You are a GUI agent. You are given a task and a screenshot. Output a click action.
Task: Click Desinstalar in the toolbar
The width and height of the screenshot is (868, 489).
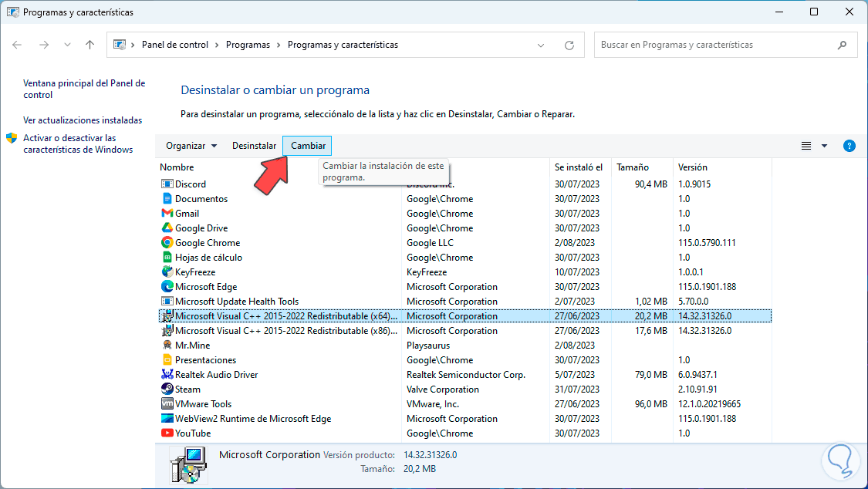[x=254, y=146]
